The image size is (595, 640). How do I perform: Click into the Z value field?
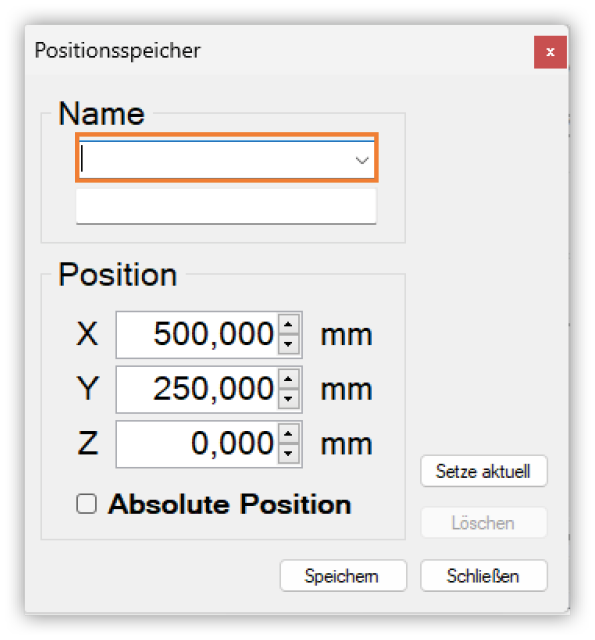point(198,444)
